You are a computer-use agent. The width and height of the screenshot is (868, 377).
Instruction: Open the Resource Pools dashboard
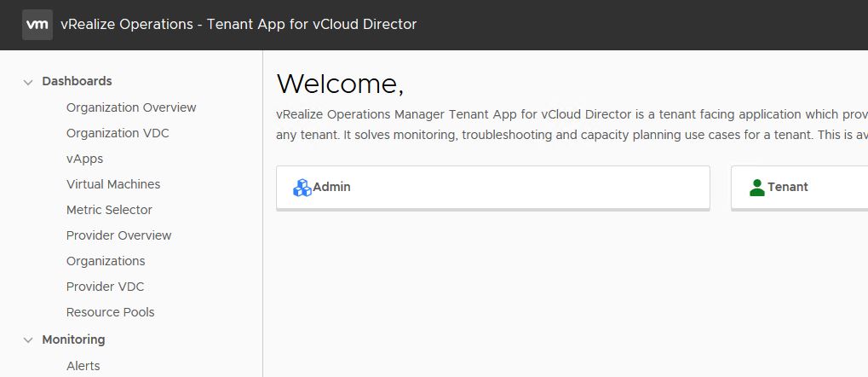(110, 312)
